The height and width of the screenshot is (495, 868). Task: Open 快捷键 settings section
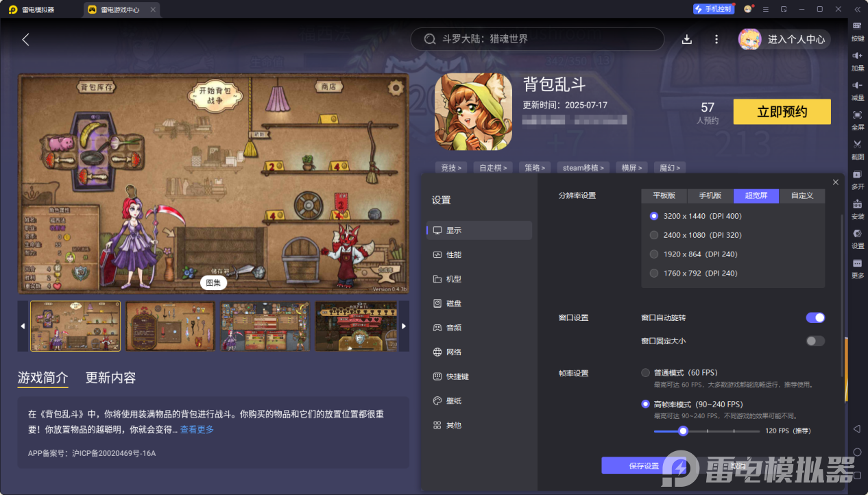[479, 376]
